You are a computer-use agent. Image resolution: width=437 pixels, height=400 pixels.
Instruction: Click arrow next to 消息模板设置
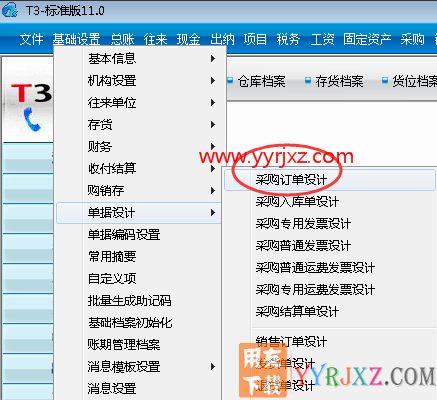click(x=213, y=367)
